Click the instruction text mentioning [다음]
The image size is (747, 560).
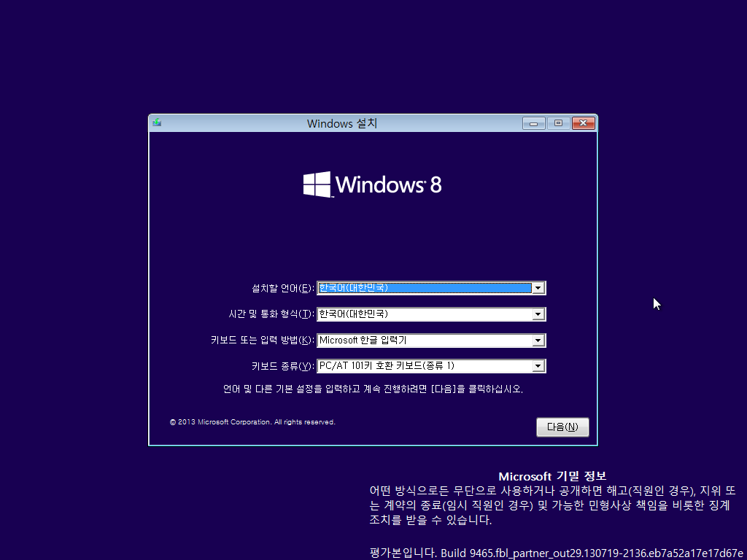[x=373, y=389]
